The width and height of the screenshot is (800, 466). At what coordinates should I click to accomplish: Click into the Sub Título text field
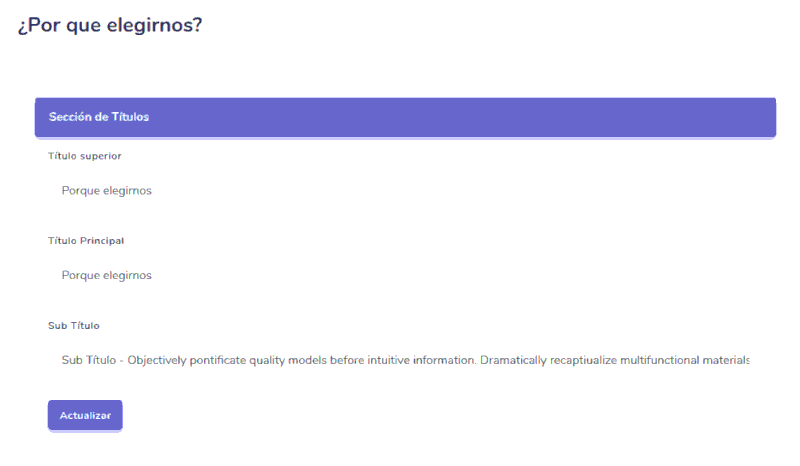[400, 360]
